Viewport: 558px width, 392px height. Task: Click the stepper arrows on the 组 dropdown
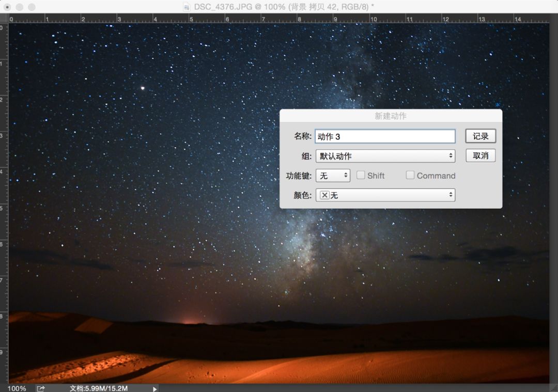(x=450, y=155)
